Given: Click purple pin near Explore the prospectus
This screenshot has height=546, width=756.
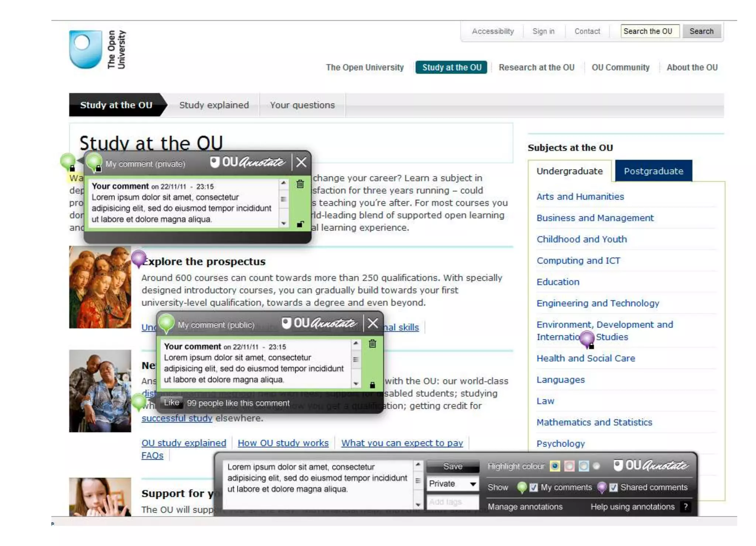Looking at the screenshot, I should coord(138,258).
